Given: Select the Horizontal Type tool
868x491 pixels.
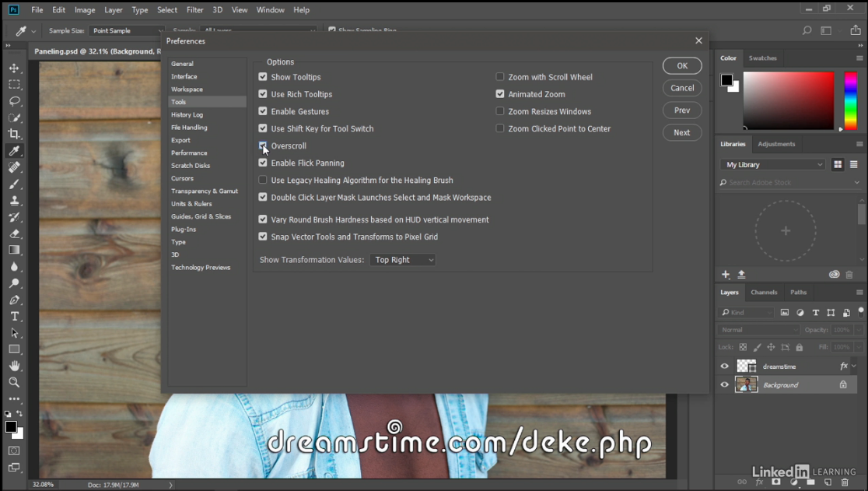Looking at the screenshot, I should click(15, 316).
